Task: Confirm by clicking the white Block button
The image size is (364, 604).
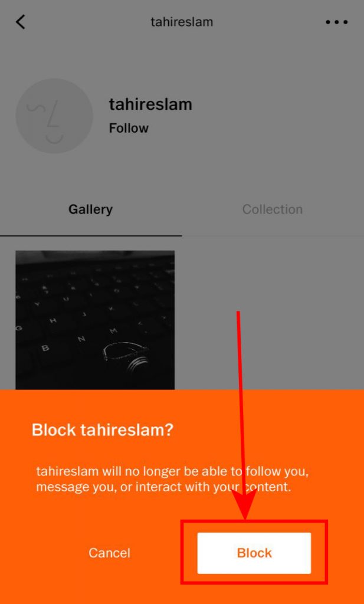Action: pyautogui.click(x=254, y=553)
